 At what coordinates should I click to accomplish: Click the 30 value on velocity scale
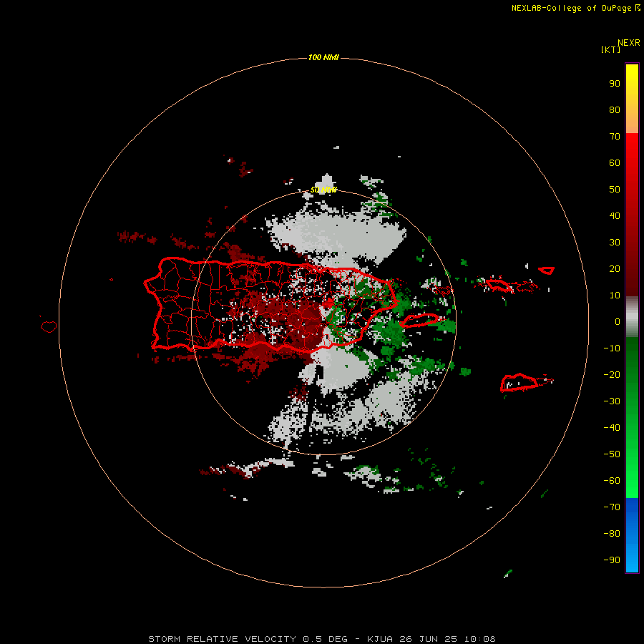(615, 243)
